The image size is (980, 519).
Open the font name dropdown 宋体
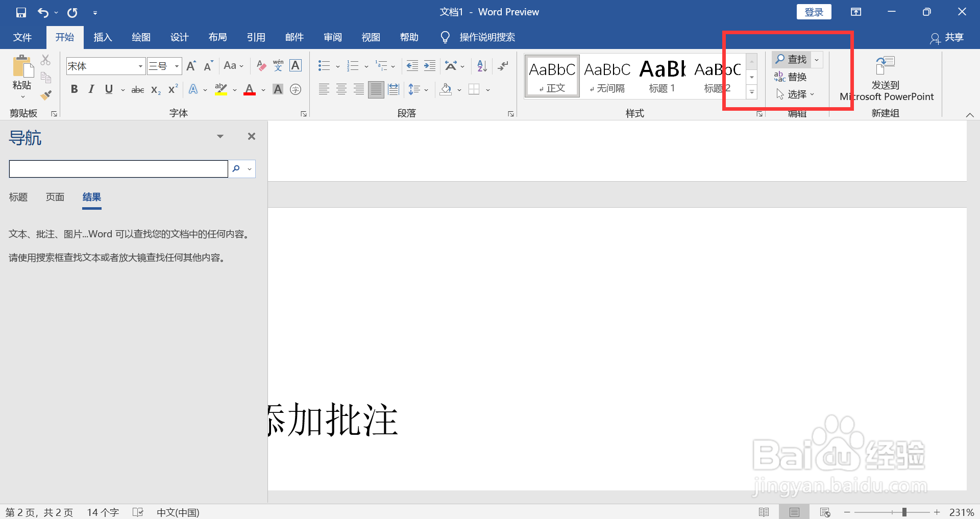tap(140, 66)
